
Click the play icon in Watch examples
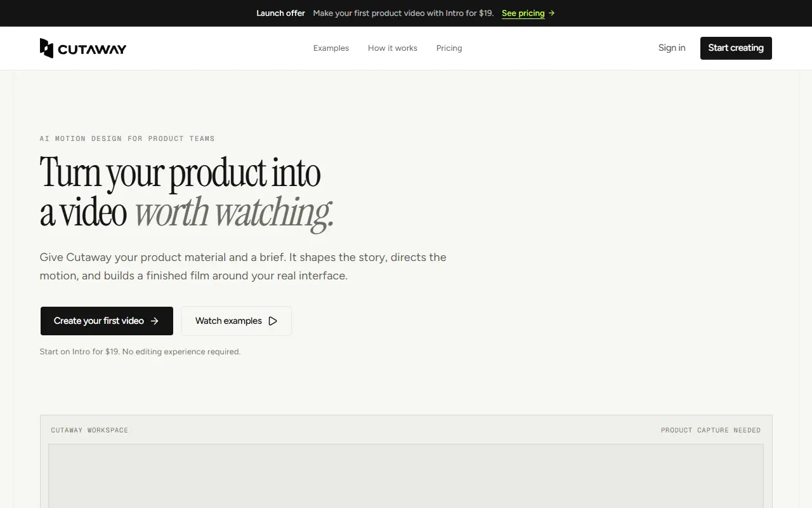[x=273, y=321]
